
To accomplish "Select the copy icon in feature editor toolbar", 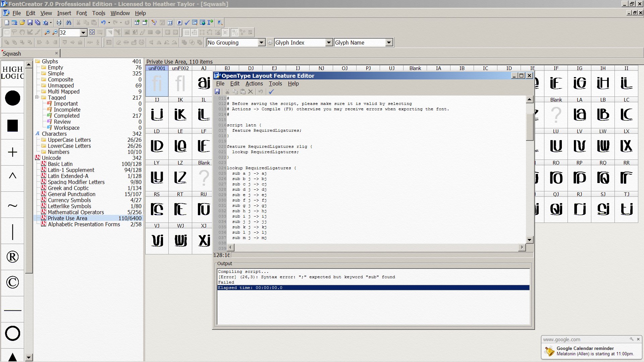I will (x=235, y=92).
